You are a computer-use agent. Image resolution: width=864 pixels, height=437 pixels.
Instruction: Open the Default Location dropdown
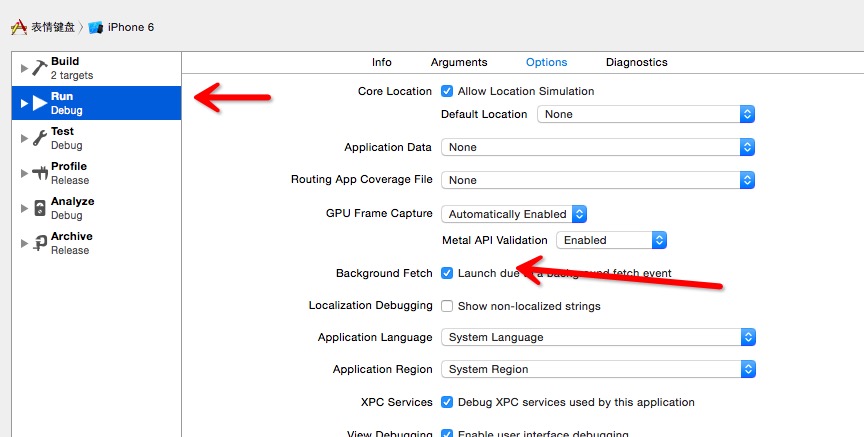646,114
